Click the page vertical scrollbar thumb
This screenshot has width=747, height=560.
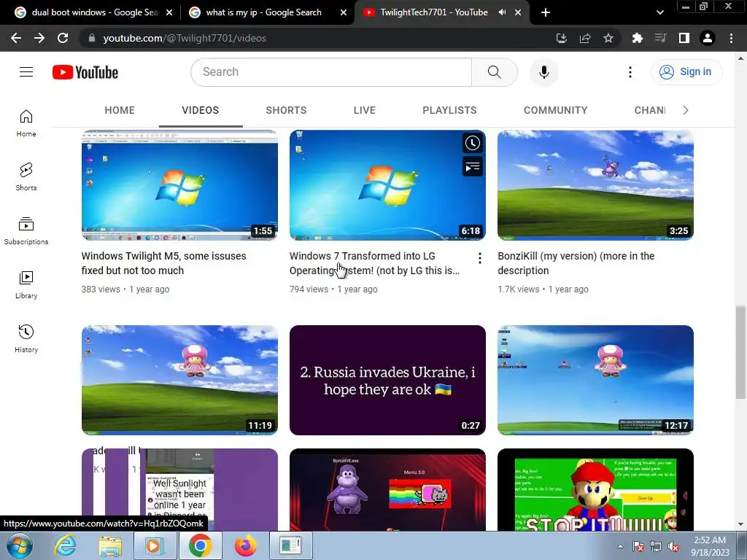tap(740, 352)
